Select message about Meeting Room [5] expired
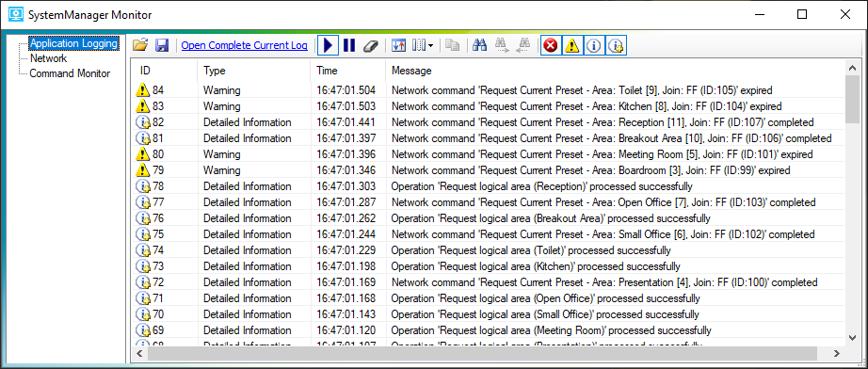The image size is (868, 369). (603, 153)
